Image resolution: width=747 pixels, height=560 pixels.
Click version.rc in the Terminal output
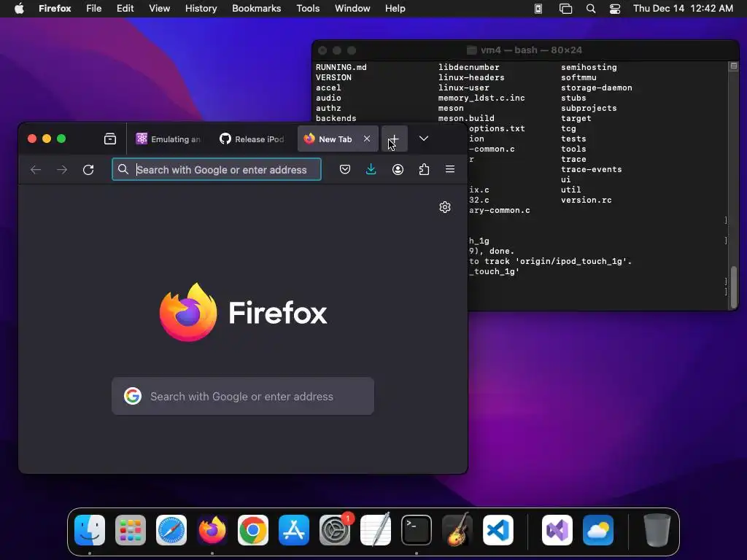[x=587, y=200]
